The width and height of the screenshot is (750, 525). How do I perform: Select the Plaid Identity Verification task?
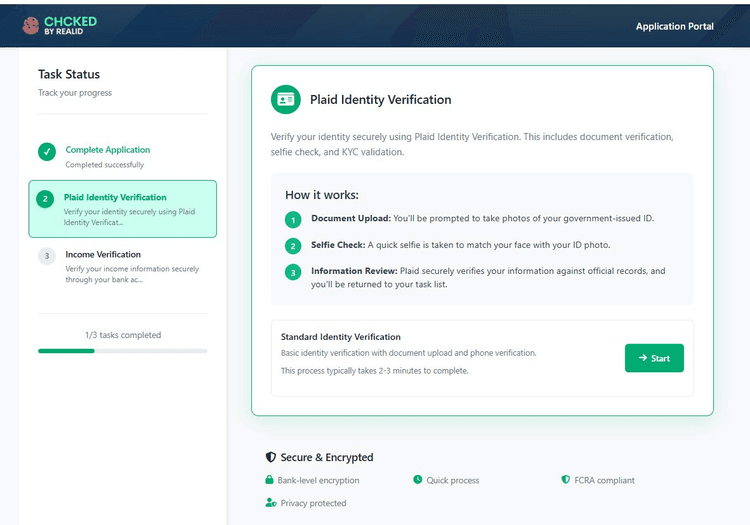tap(122, 209)
